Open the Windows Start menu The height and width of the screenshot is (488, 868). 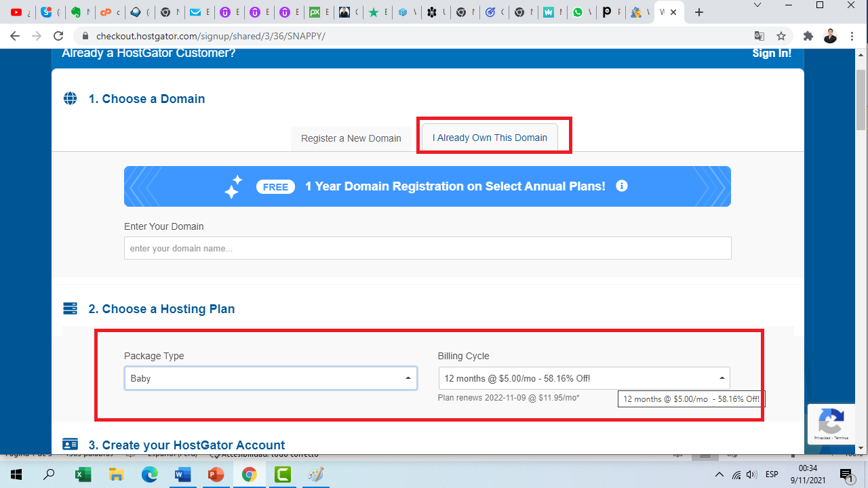(16, 474)
